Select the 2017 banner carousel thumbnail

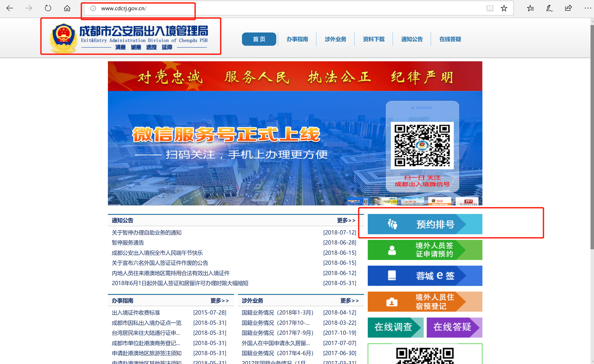click(467, 201)
